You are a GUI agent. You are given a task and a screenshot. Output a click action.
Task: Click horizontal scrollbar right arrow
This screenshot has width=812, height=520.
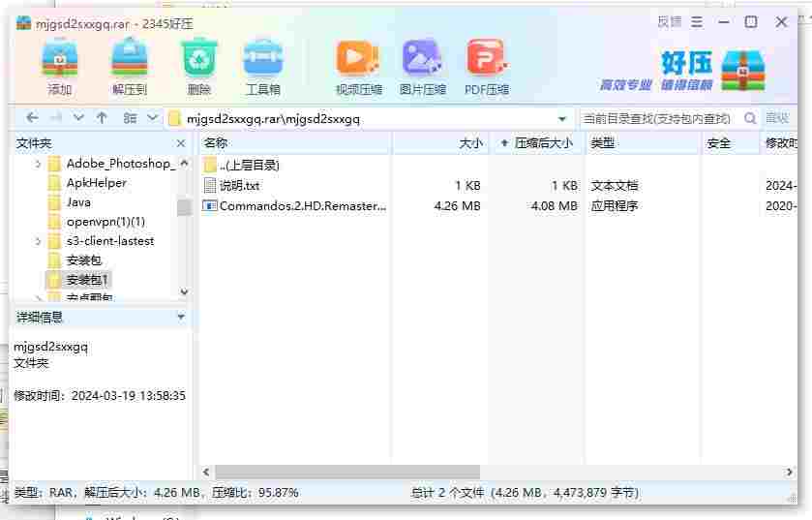coord(789,472)
